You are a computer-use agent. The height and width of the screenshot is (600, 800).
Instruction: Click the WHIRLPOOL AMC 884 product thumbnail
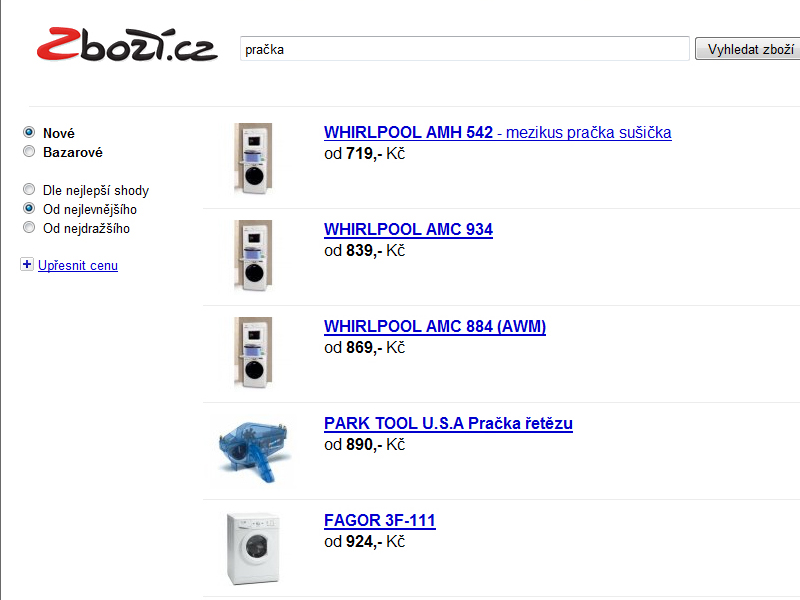tap(253, 352)
